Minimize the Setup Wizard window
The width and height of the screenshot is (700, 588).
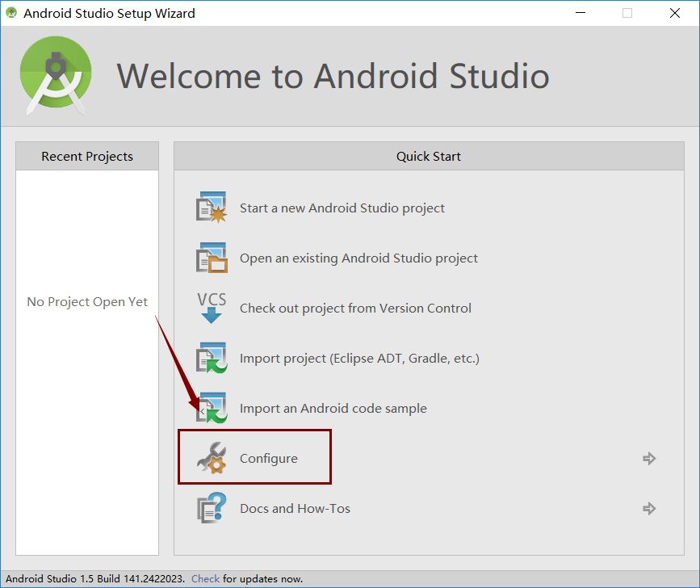(x=581, y=13)
